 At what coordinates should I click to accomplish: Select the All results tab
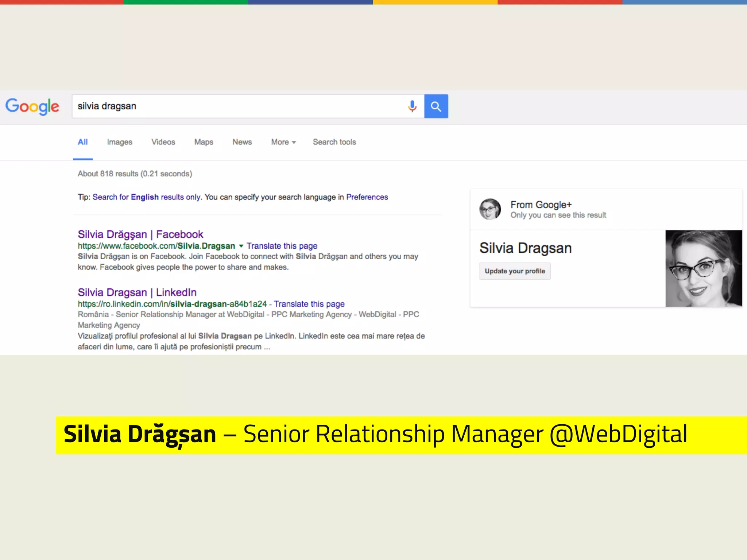(x=83, y=142)
